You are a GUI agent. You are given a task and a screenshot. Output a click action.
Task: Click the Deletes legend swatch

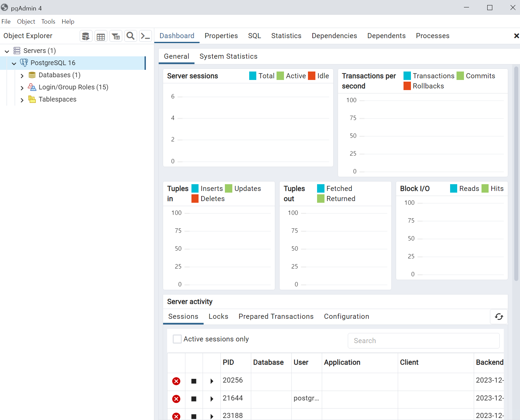tap(195, 199)
